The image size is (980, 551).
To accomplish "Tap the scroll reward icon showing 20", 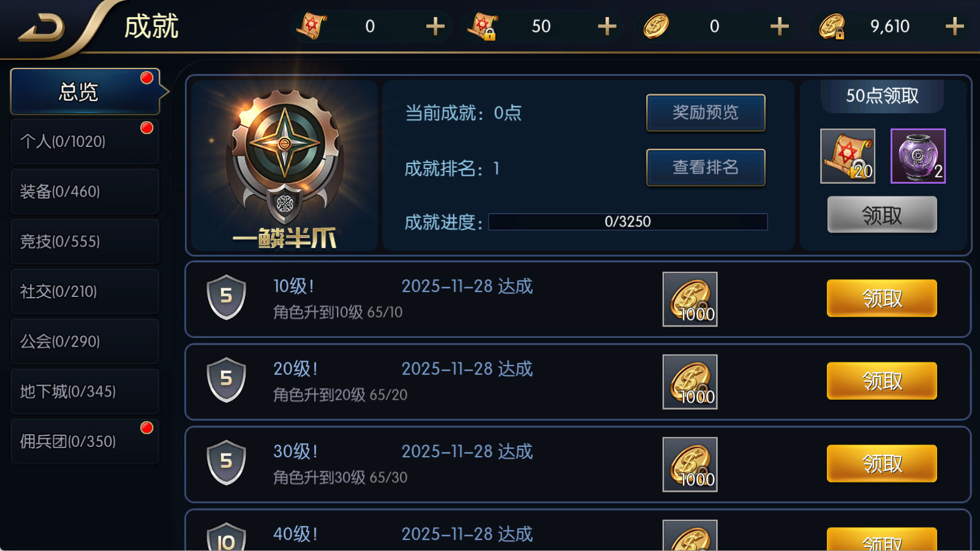I will (848, 156).
